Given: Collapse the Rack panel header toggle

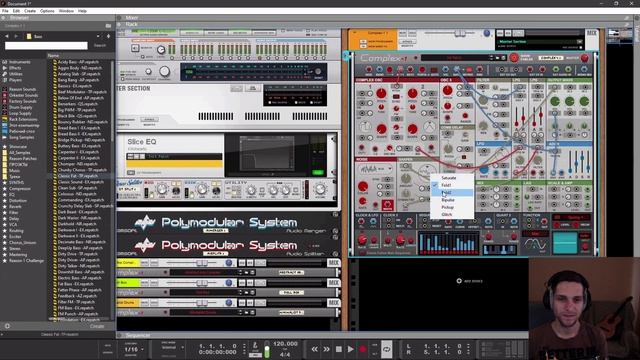Looking at the screenshot, I should pos(119,24).
